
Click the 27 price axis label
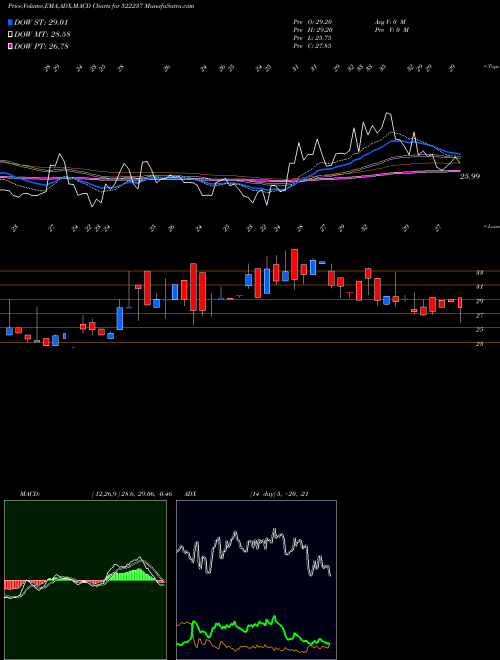(x=479, y=316)
